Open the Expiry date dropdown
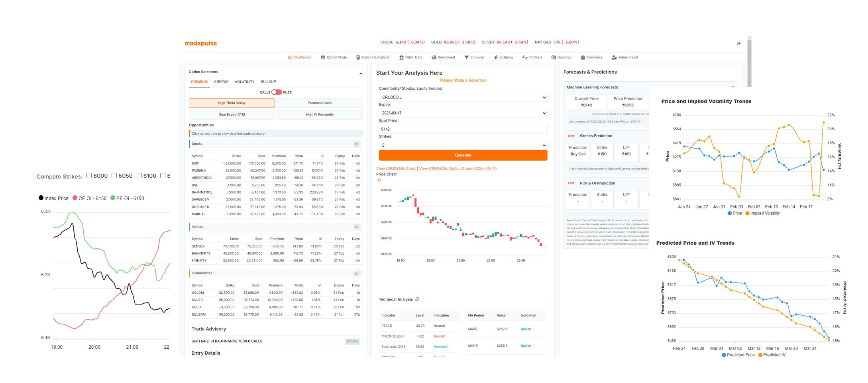 pyautogui.click(x=463, y=113)
